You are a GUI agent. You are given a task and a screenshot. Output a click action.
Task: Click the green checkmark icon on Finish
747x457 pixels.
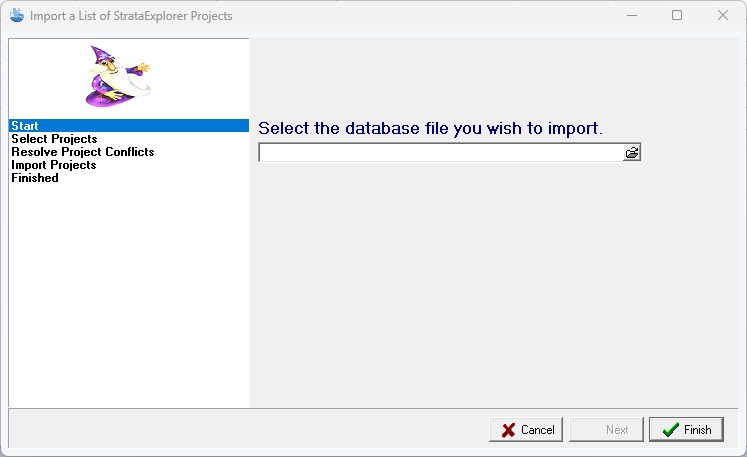[669, 430]
